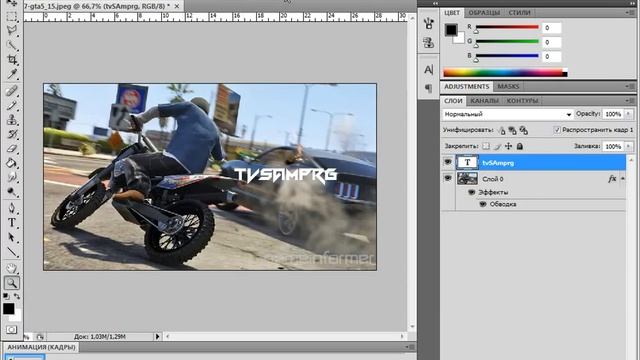Toggle lock position icon

[508, 146]
